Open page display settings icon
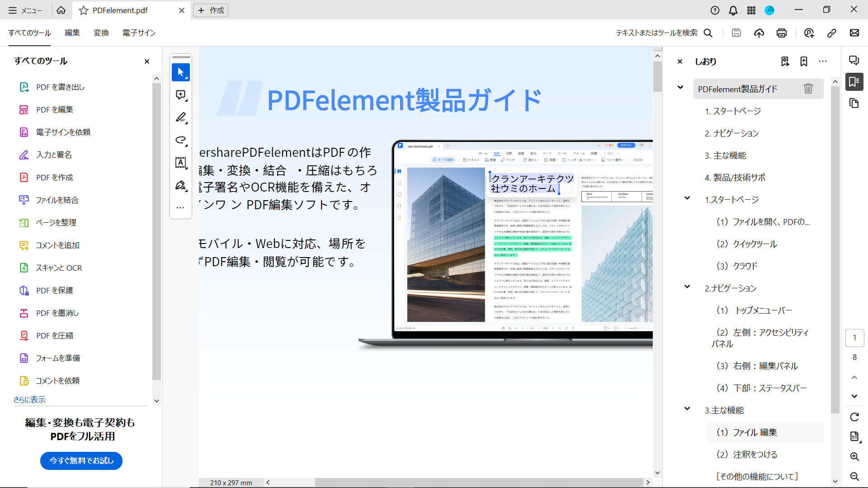868x488 pixels. [854, 436]
